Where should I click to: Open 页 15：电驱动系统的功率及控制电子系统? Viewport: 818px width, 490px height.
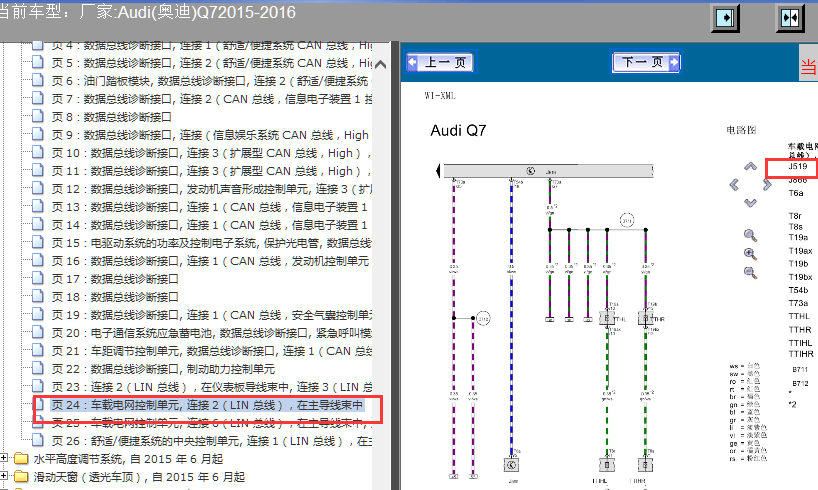[x=211, y=243]
